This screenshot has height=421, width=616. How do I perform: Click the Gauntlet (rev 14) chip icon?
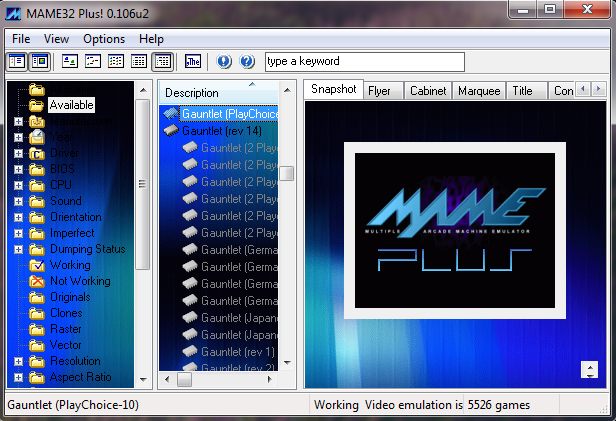tap(170, 131)
